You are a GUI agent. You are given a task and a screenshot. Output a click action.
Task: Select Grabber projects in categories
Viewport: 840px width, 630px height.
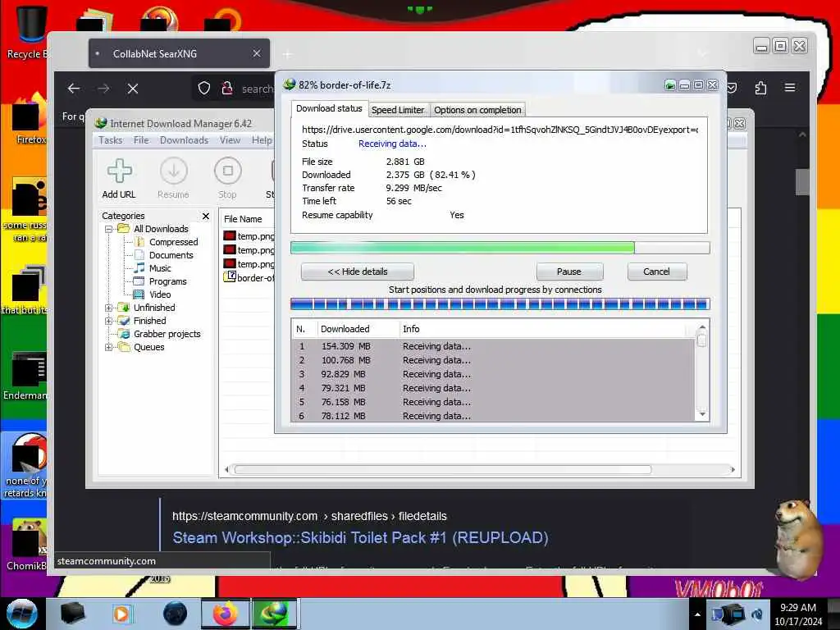pos(167,334)
